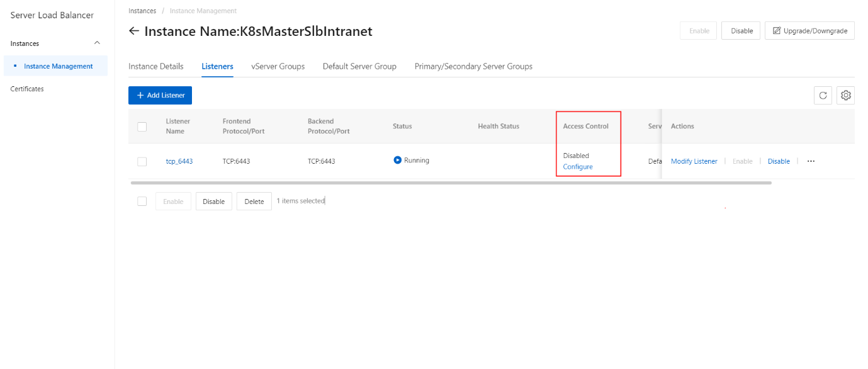Image resolution: width=868 pixels, height=369 pixels.
Task: Click the Add Listener button
Action: [x=160, y=95]
